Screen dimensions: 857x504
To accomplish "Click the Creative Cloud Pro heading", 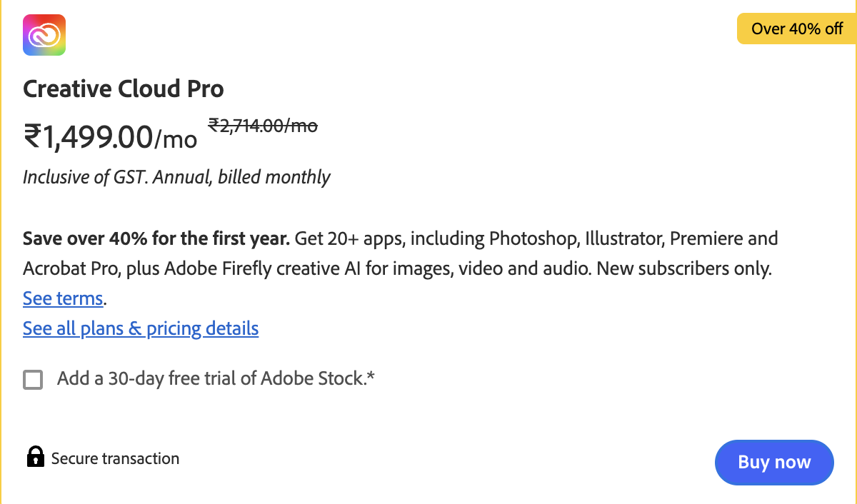I will coord(124,89).
